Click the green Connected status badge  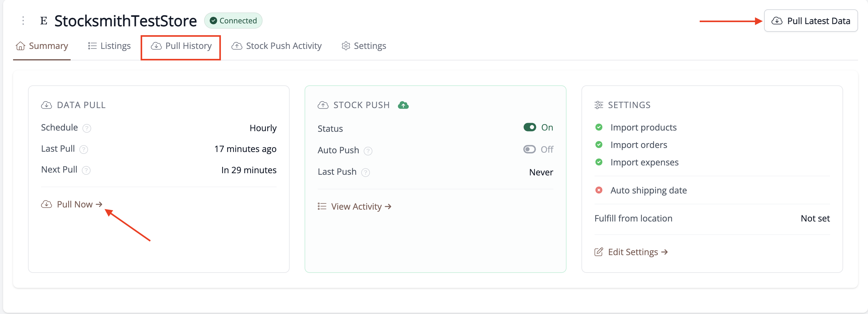pos(233,21)
